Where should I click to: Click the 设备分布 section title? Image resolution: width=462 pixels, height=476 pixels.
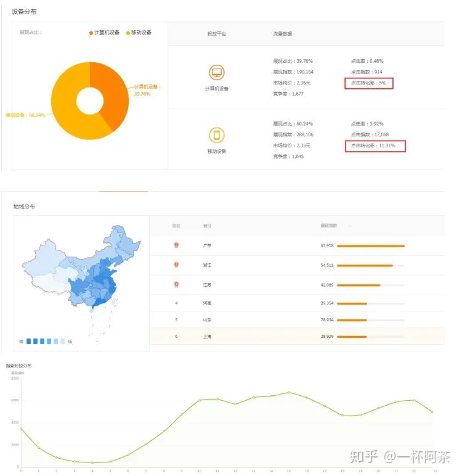coord(24,12)
